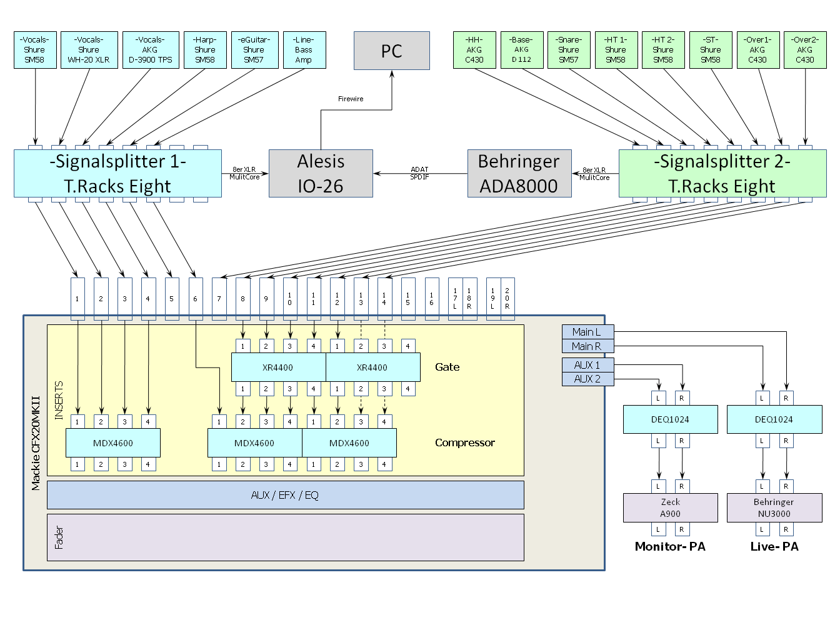Click the PC block at top
The image size is (840, 630).
pyautogui.click(x=392, y=51)
